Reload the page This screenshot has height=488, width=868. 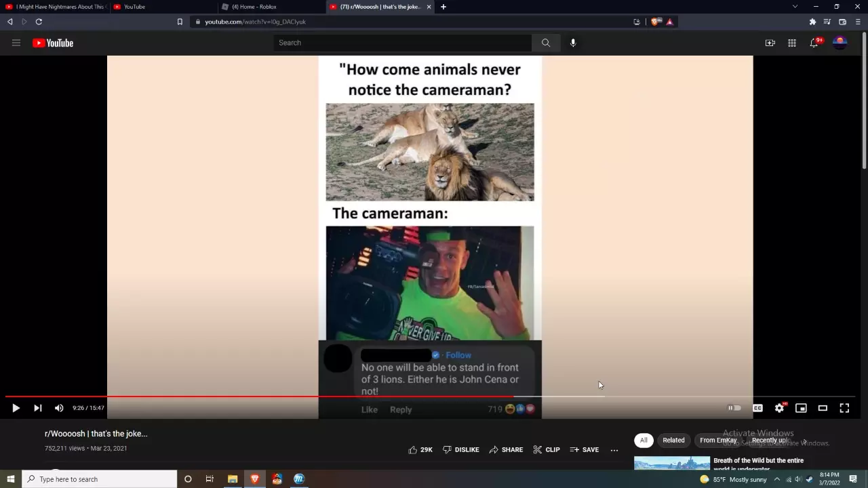[39, 22]
